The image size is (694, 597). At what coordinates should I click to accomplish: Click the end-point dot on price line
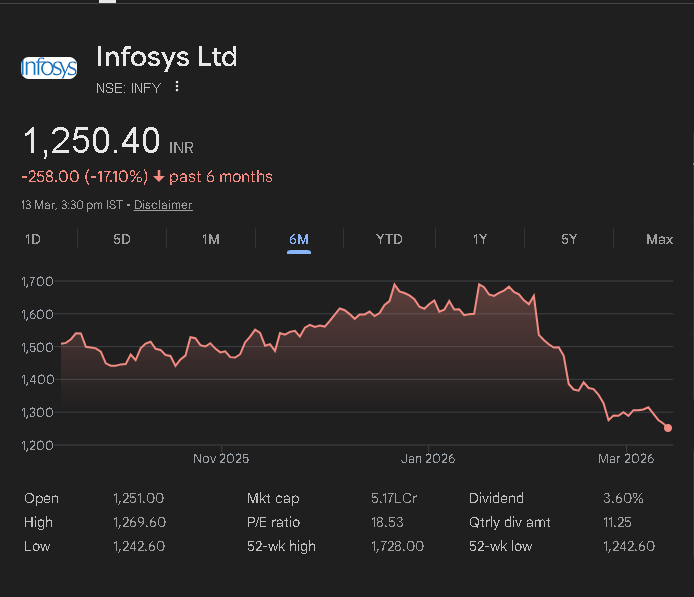click(x=668, y=428)
